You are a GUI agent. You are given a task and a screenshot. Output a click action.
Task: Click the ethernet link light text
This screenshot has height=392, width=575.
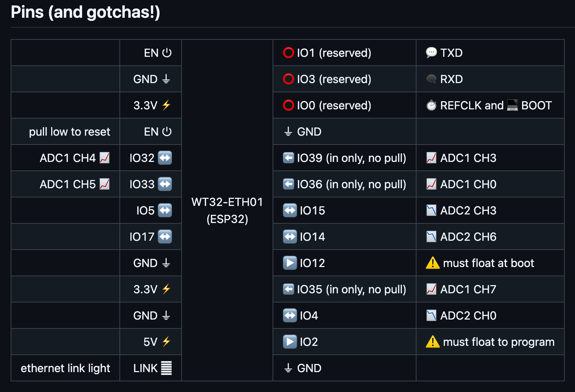pyautogui.click(x=65, y=368)
